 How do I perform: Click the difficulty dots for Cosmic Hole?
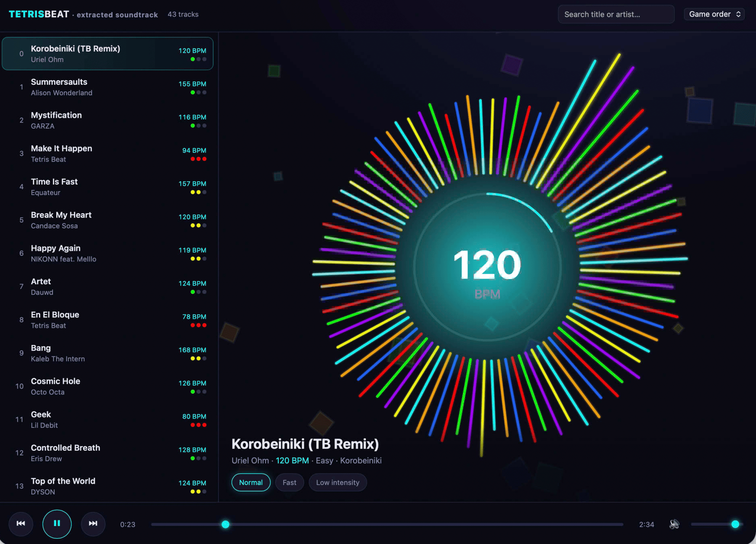198,392
